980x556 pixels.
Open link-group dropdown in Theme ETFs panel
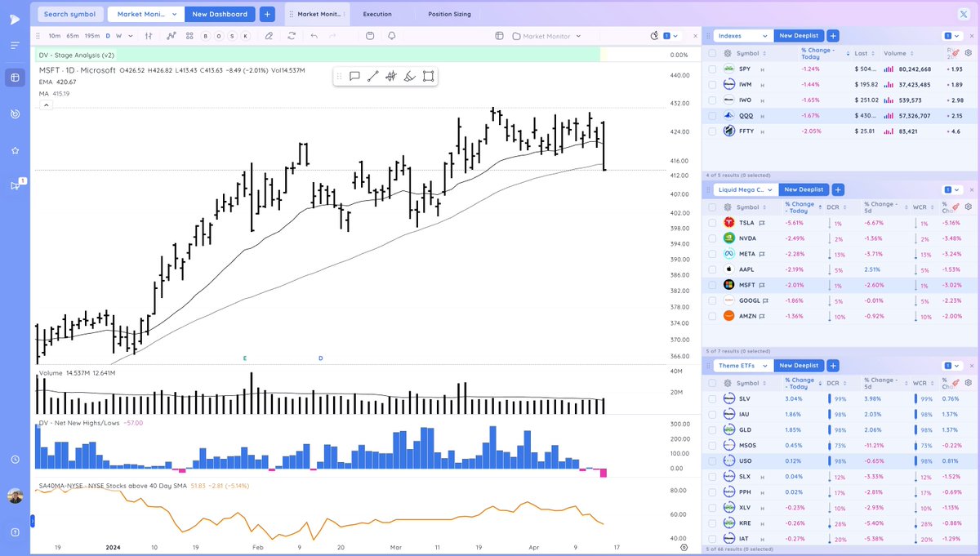[951, 366]
